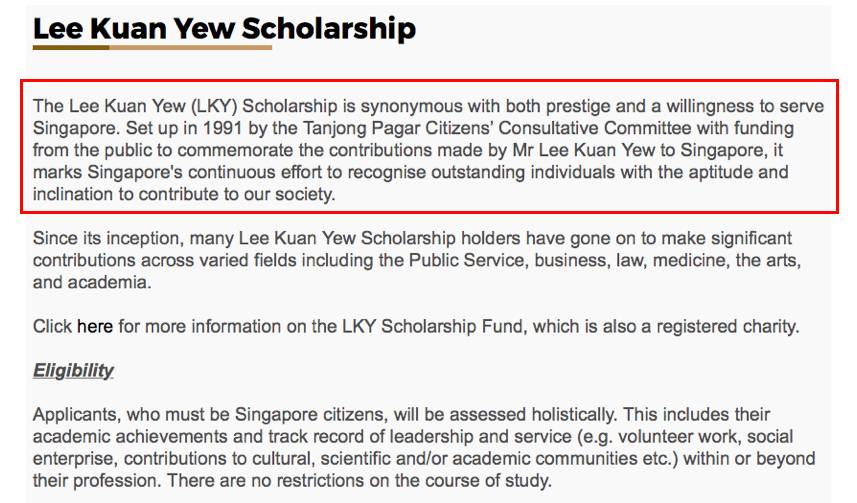Click the gold underline beneath the page heading
This screenshot has height=503, width=857.
point(152,47)
